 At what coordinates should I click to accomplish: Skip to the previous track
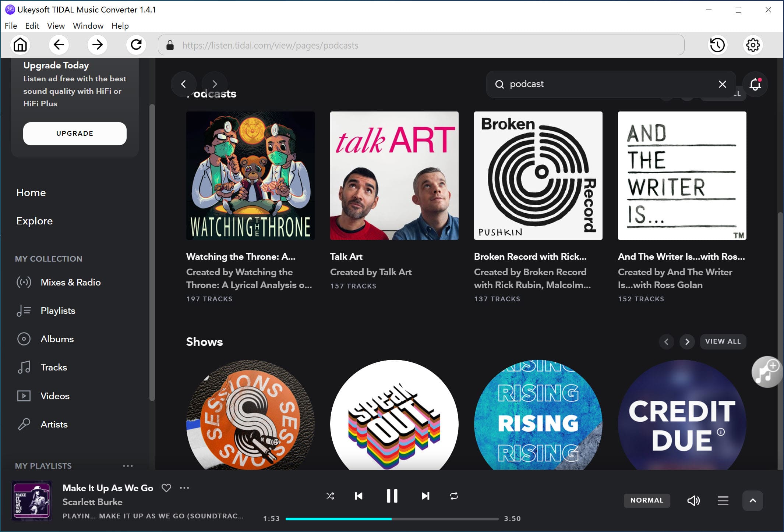pos(359,496)
